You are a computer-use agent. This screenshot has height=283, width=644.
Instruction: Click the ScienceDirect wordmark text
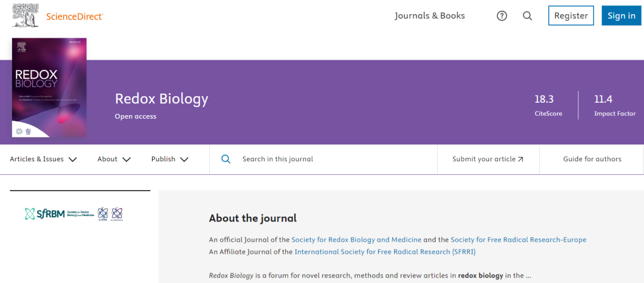point(75,17)
